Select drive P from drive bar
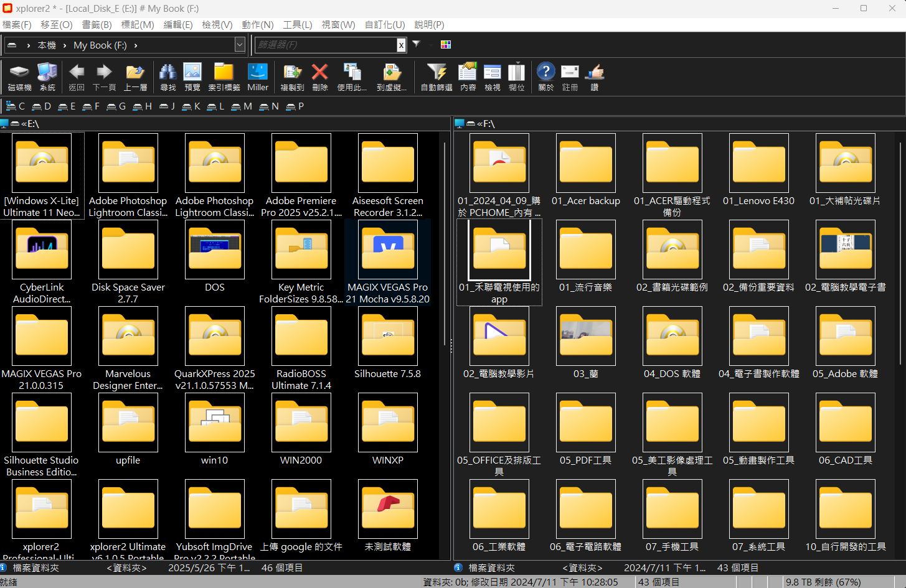 (295, 106)
